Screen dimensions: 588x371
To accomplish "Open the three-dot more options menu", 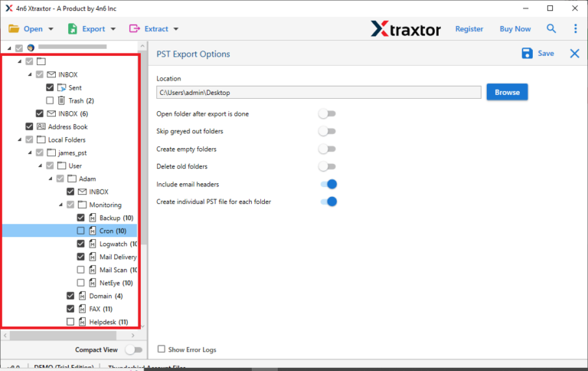I will click(575, 28).
